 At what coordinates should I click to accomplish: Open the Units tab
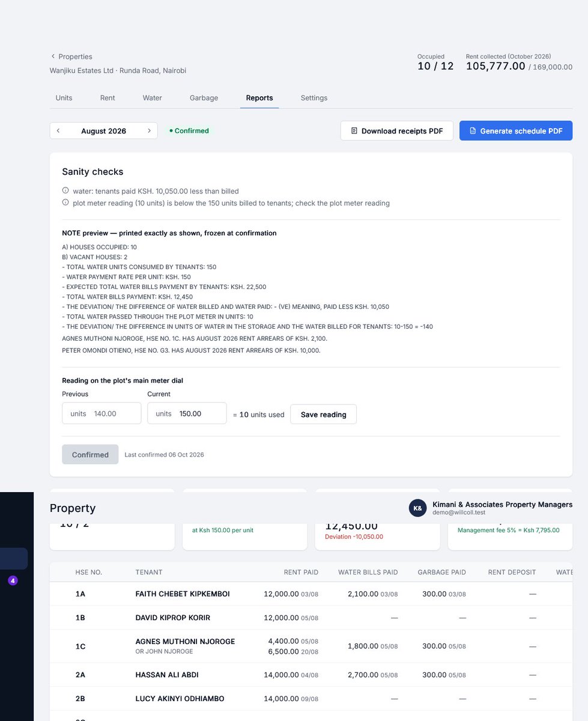click(x=64, y=98)
